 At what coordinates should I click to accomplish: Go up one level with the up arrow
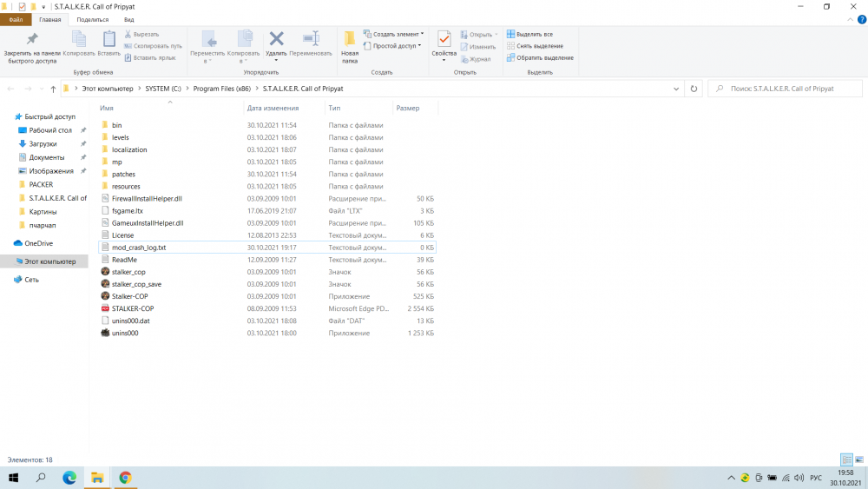point(53,89)
